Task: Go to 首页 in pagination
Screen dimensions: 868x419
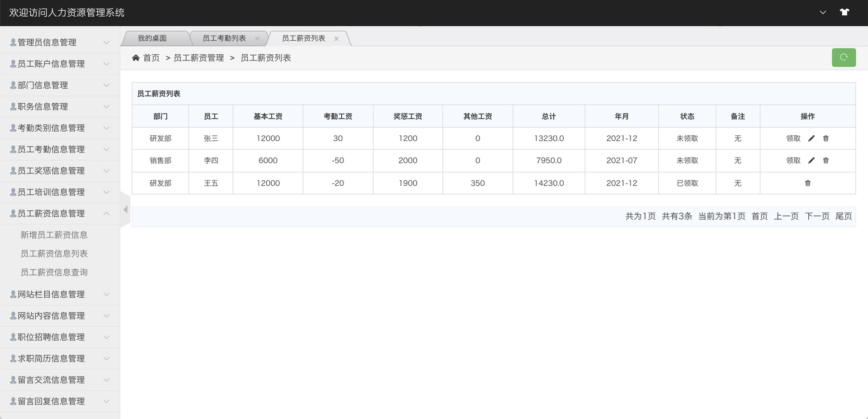Action: (759, 216)
